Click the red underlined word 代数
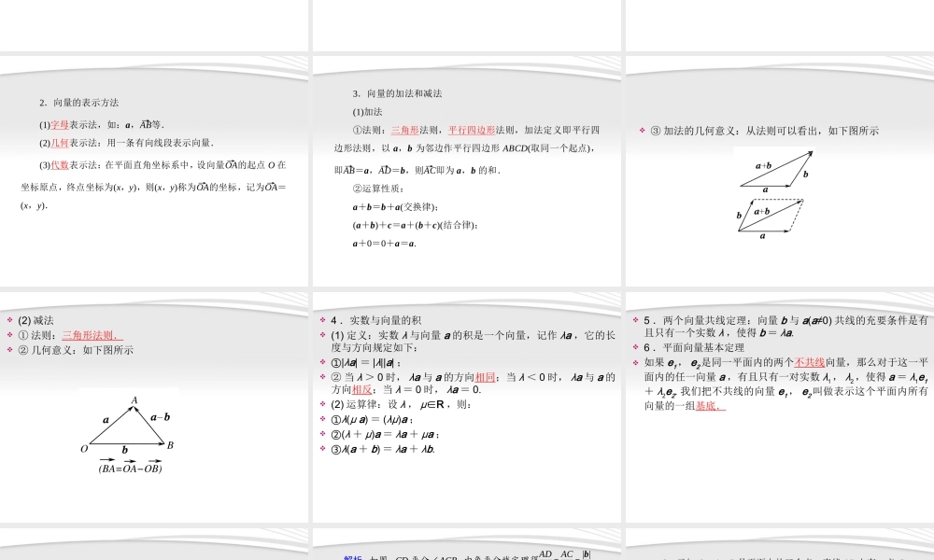Screen dimensions: 934x560 60,165
